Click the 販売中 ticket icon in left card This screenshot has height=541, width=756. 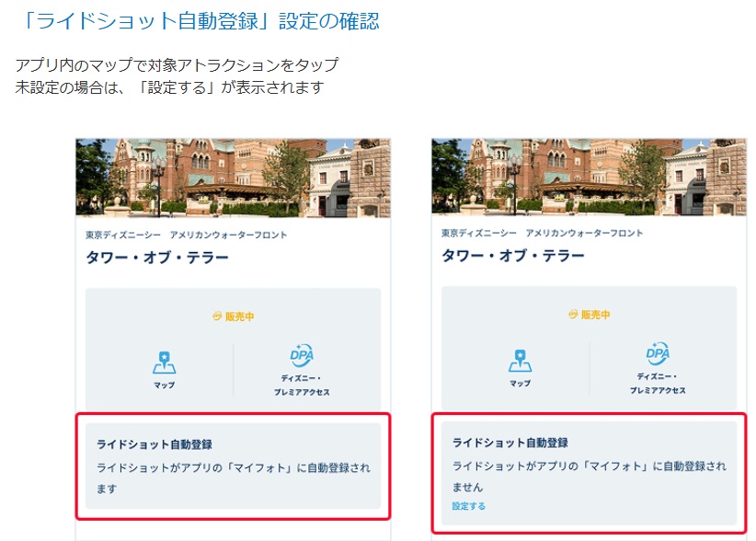click(x=216, y=317)
